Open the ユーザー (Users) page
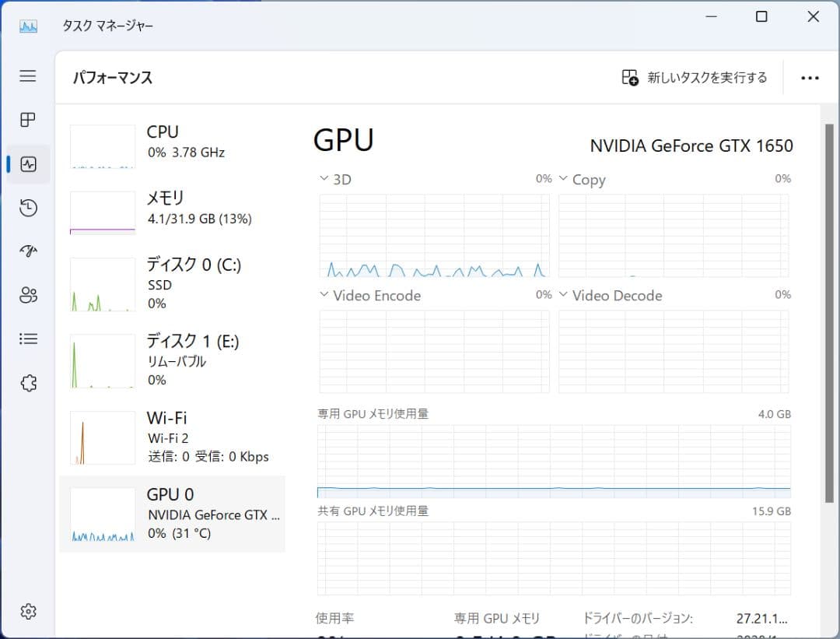Image resolution: width=840 pixels, height=639 pixels. point(27,295)
